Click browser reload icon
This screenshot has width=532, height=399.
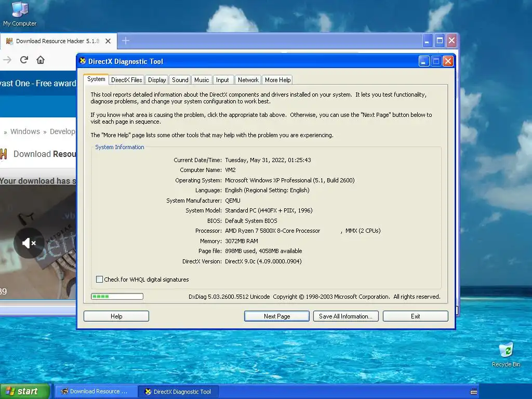tap(24, 60)
